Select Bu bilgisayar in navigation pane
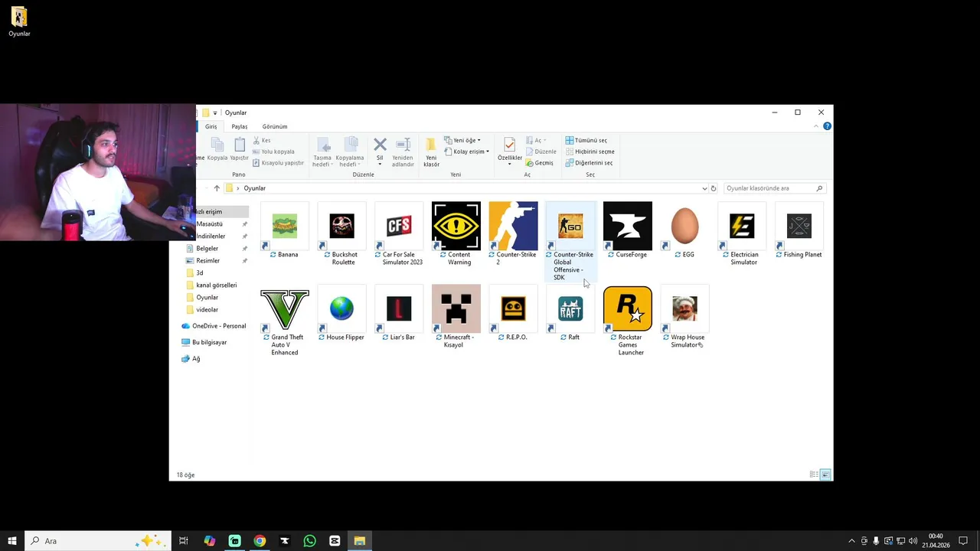Screen dimensions: 980x551 click(x=204, y=343)
